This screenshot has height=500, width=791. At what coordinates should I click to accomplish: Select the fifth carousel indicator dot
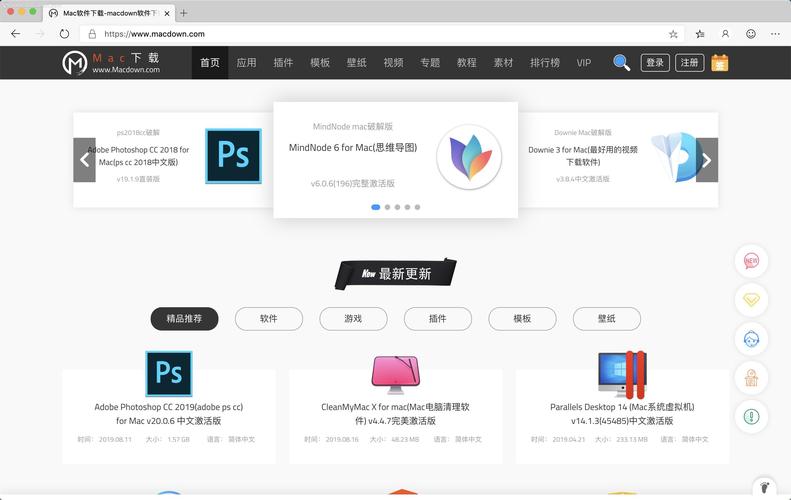point(417,207)
